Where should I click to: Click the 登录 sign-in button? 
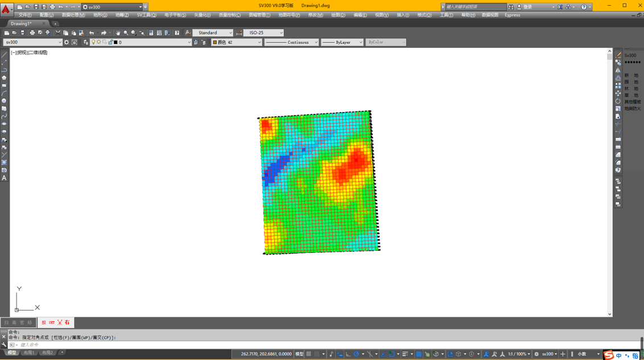tap(528, 7)
